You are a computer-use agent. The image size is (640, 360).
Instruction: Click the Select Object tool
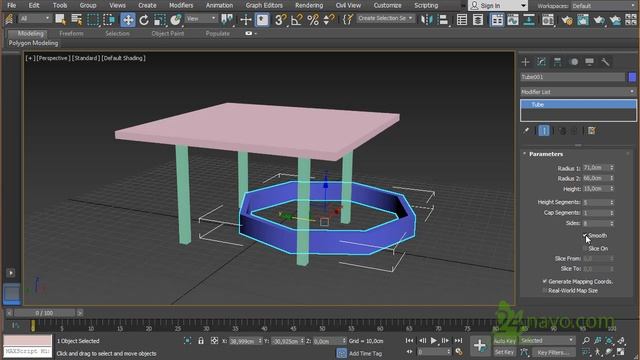click(60, 19)
